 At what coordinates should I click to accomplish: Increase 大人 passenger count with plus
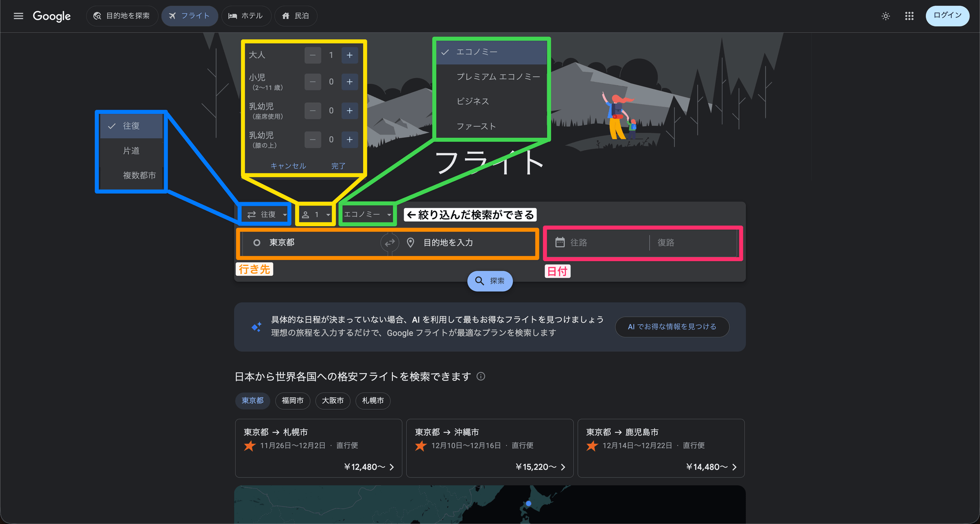coord(350,55)
